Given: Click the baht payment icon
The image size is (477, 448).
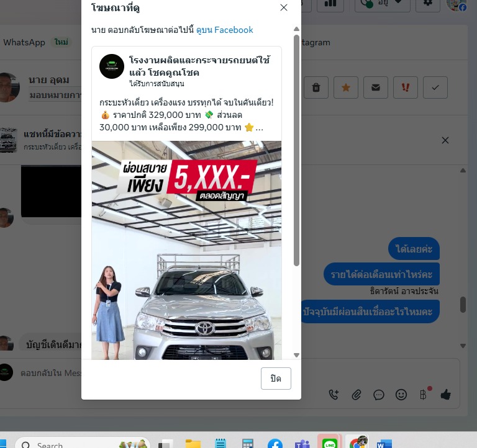Looking at the screenshot, I should click(424, 395).
